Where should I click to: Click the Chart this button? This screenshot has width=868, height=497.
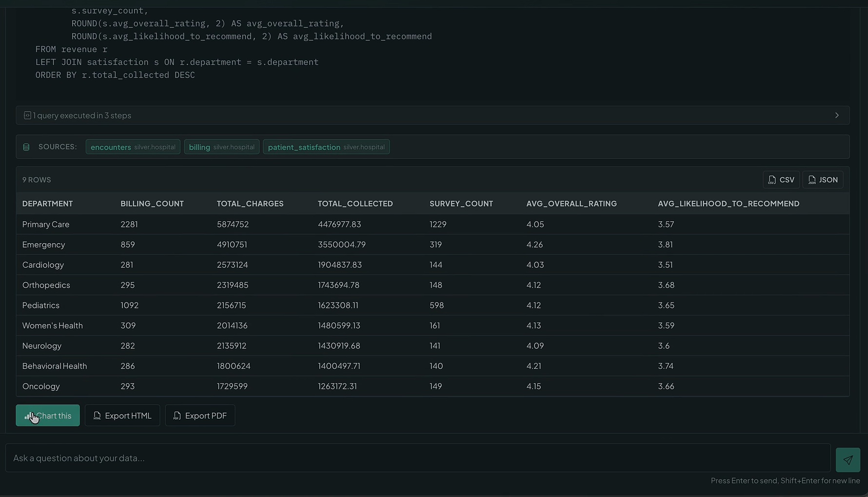click(x=48, y=416)
